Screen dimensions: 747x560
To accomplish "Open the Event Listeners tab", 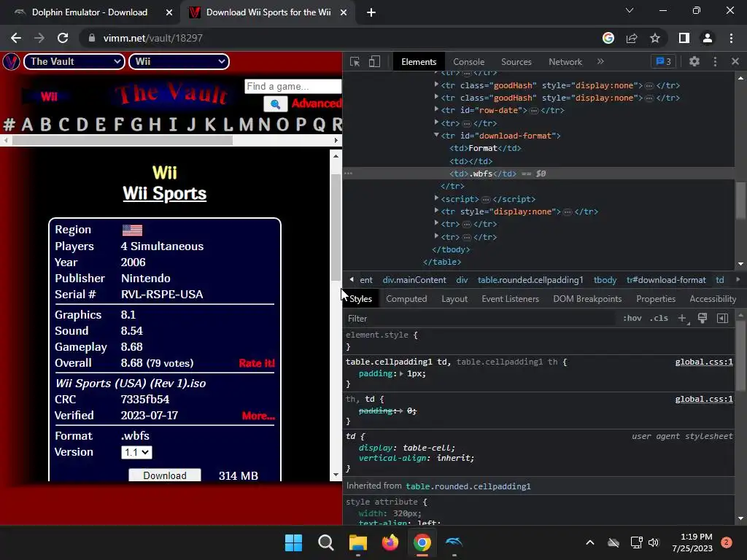I will pyautogui.click(x=510, y=298).
